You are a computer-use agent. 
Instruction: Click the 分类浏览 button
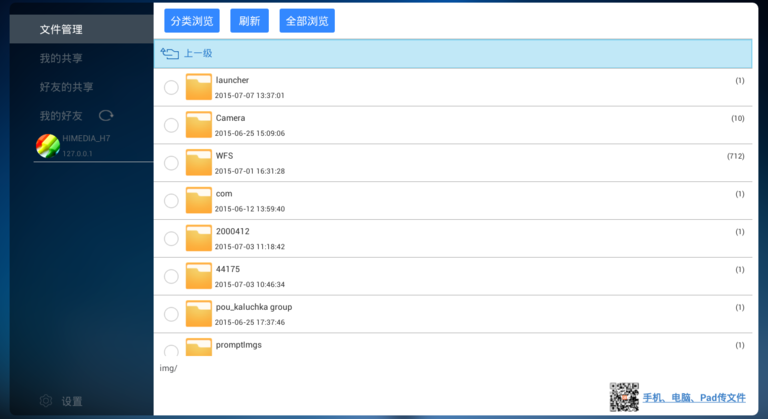[x=192, y=21]
